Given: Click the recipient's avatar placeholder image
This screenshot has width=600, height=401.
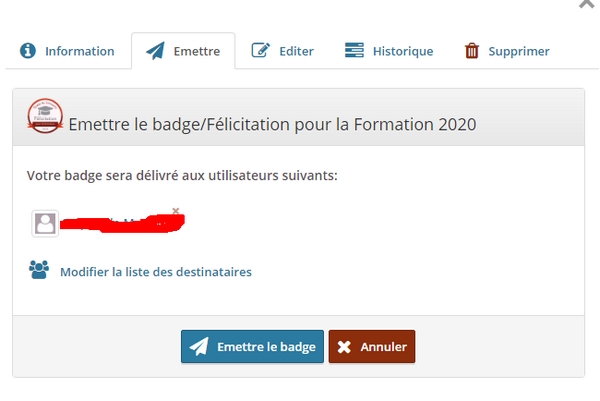Looking at the screenshot, I should [x=45, y=223].
